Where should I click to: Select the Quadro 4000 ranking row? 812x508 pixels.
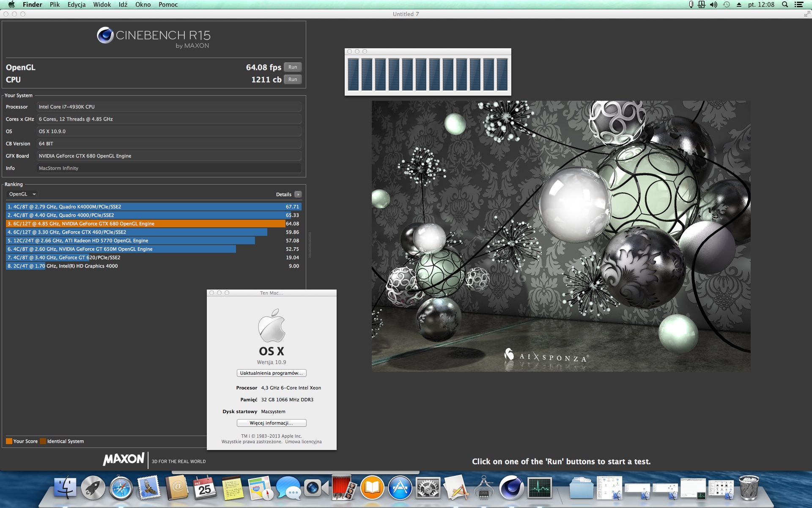[x=154, y=215]
